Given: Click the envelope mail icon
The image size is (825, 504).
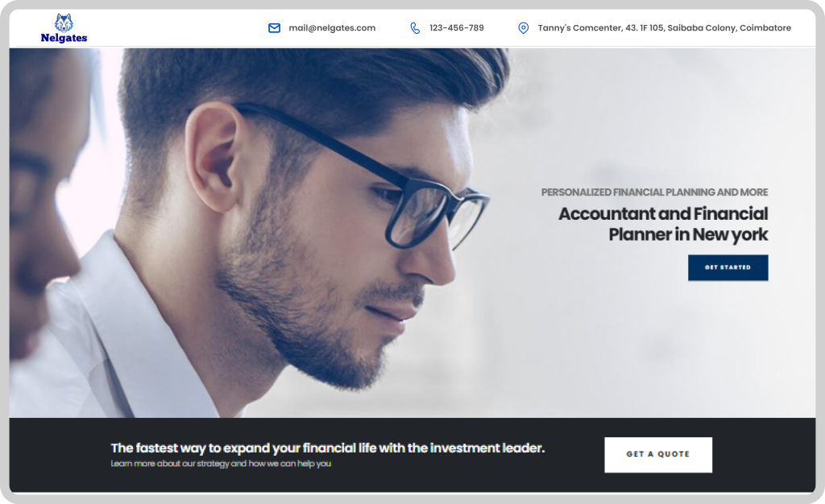Looking at the screenshot, I should pyautogui.click(x=274, y=28).
